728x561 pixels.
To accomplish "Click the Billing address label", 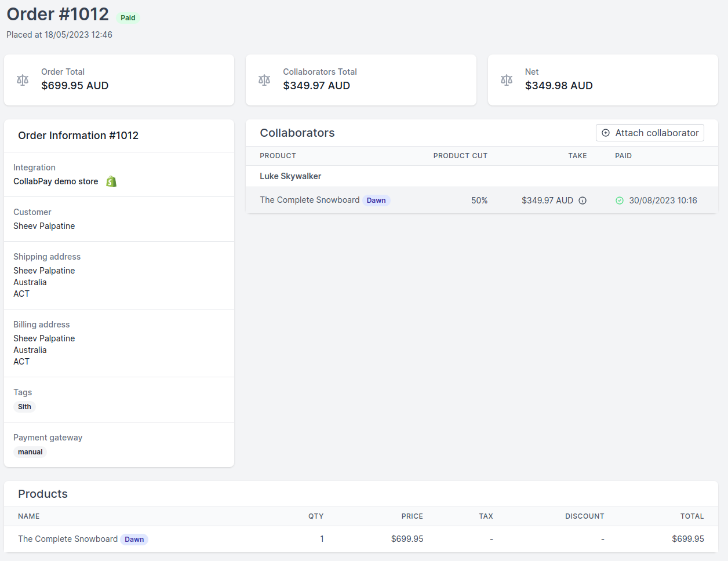I will (x=42, y=325).
